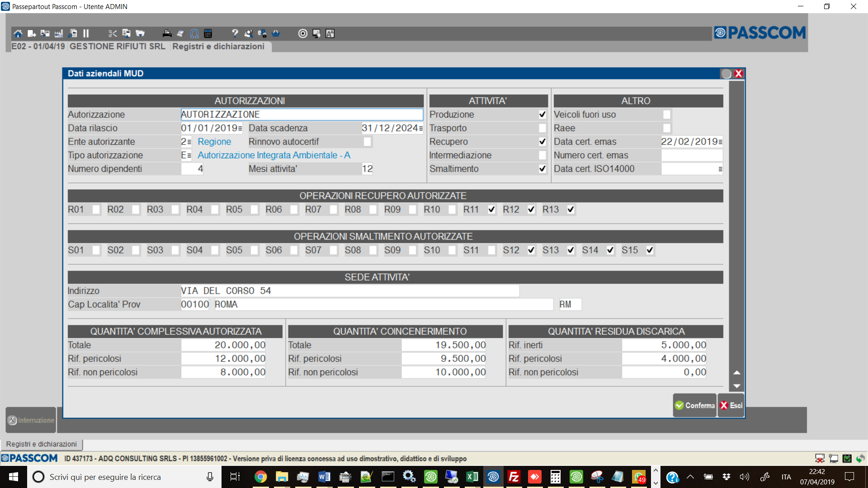Check the Veicoli fuori uso box
This screenshot has width=868, height=488.
666,115
